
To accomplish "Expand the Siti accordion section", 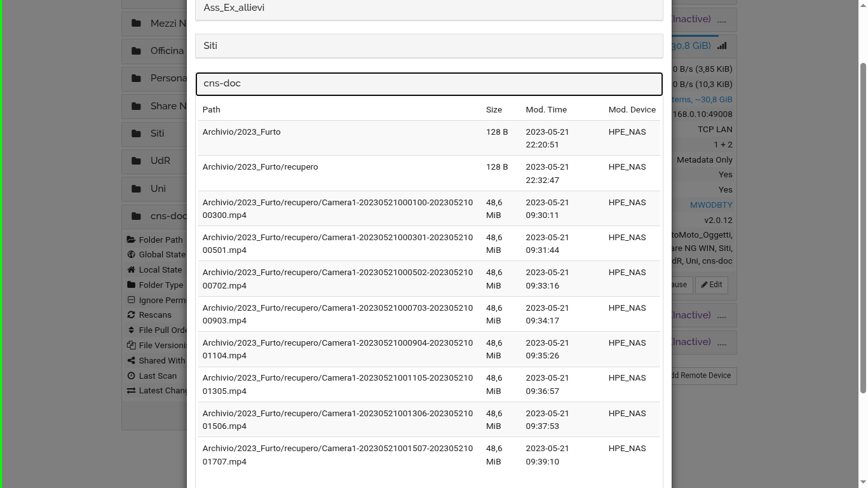I will [x=428, y=46].
